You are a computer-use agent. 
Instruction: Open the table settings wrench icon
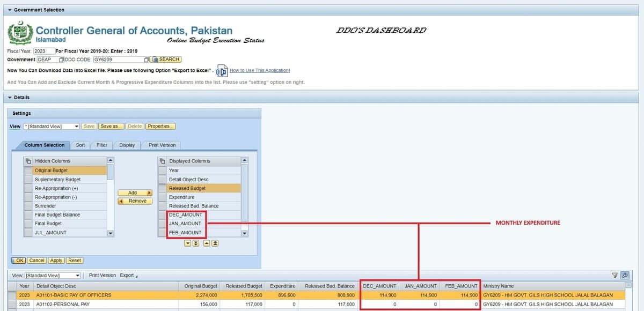point(624,275)
